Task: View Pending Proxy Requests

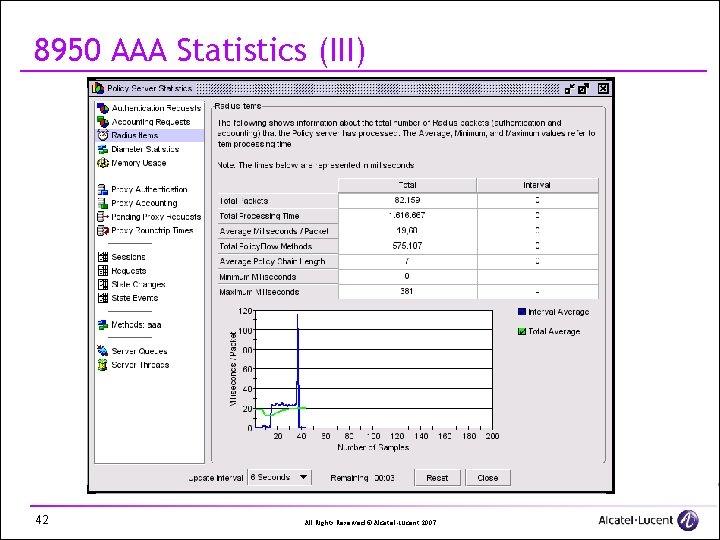Action: tap(156, 217)
